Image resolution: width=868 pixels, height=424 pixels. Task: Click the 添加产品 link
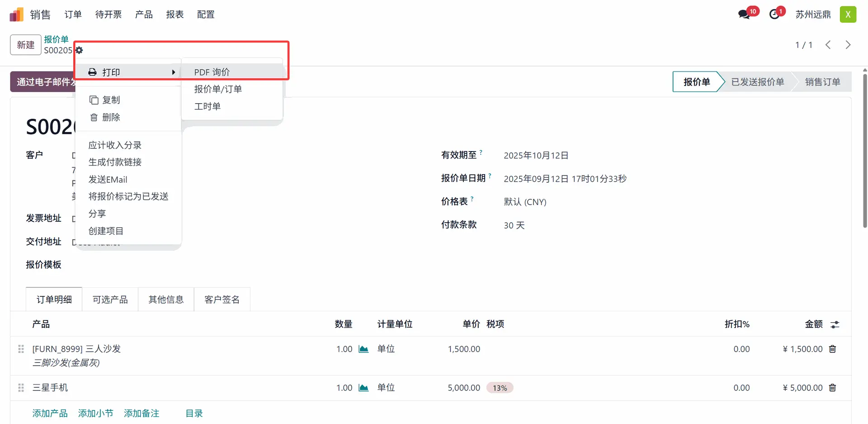(x=50, y=413)
